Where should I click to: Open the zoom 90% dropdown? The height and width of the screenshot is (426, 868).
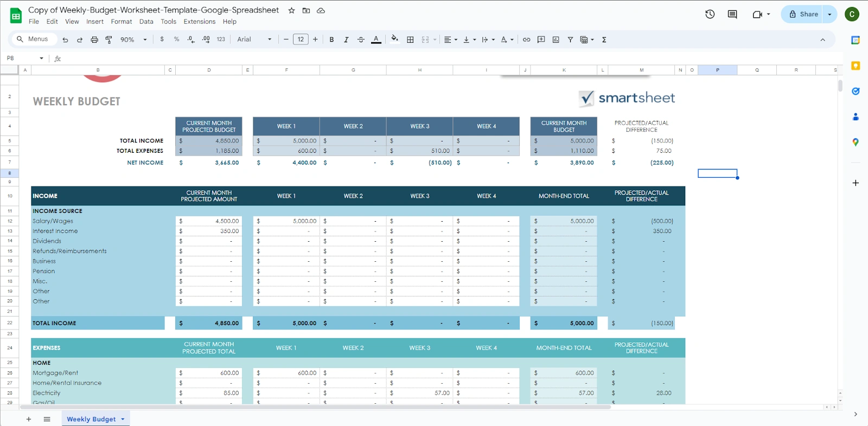[133, 40]
